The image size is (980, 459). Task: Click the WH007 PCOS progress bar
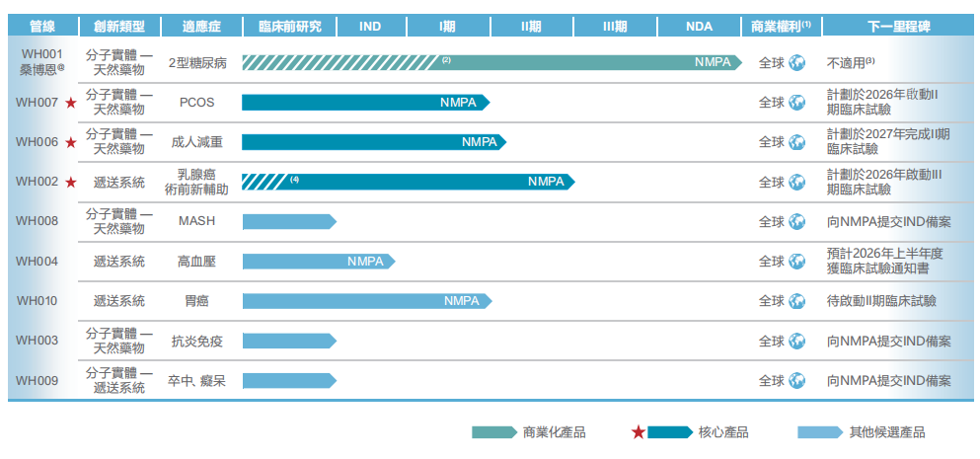point(366,103)
